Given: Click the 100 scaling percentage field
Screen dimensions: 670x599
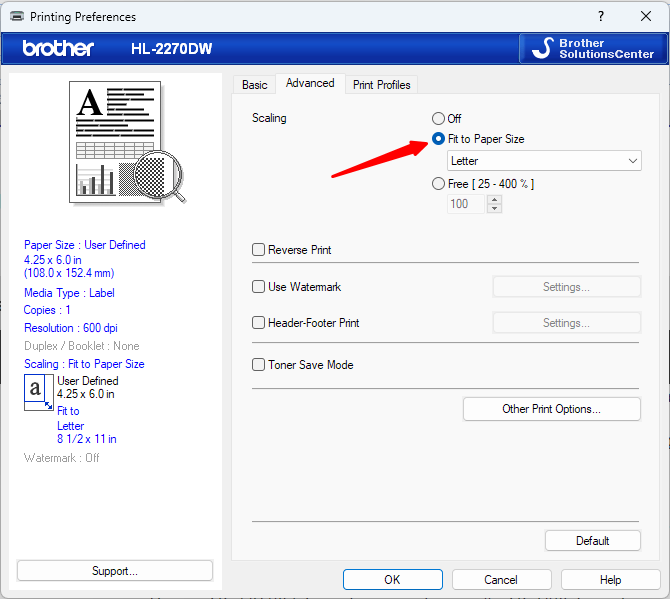Looking at the screenshot, I should click(x=466, y=204).
